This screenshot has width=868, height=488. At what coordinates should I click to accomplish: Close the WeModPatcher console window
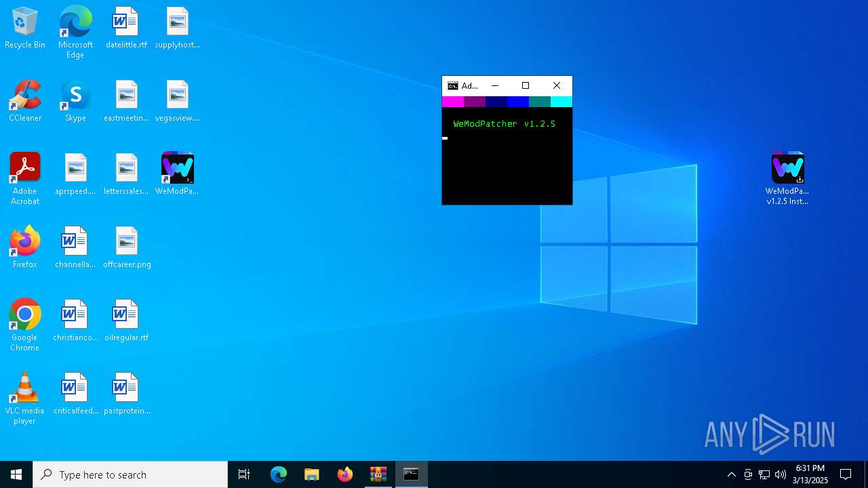557,86
